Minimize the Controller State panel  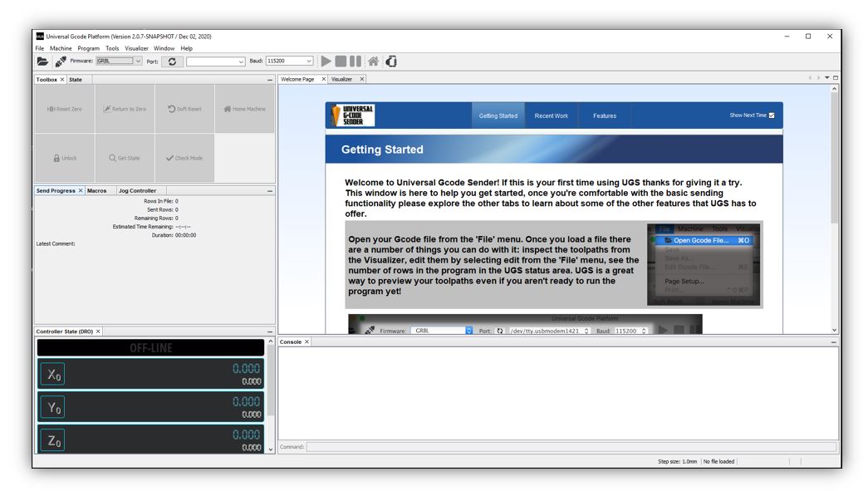tap(270, 332)
